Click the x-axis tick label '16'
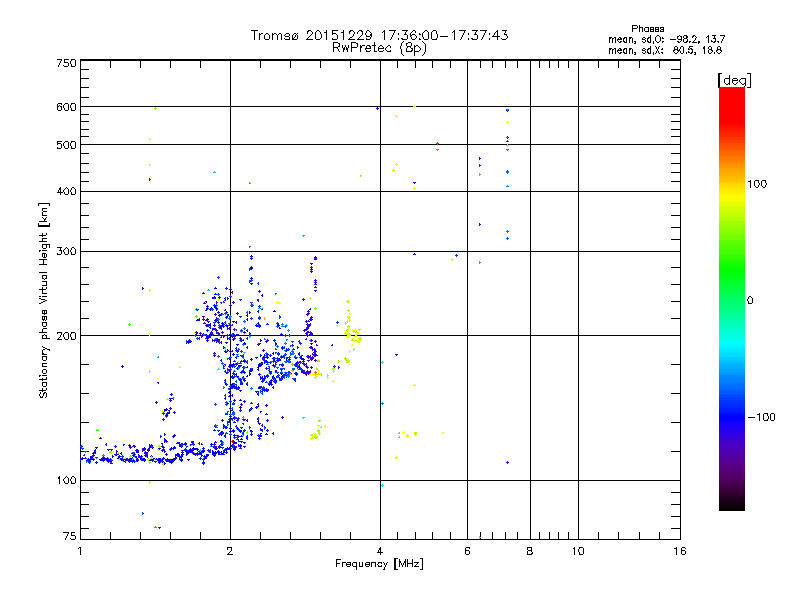Viewport: 800px width, 600px height. point(680,551)
